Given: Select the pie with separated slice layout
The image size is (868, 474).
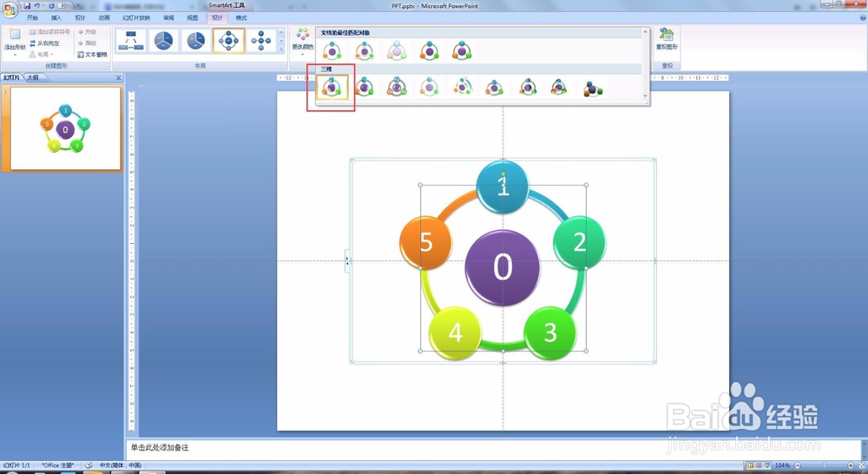Looking at the screenshot, I should click(196, 41).
